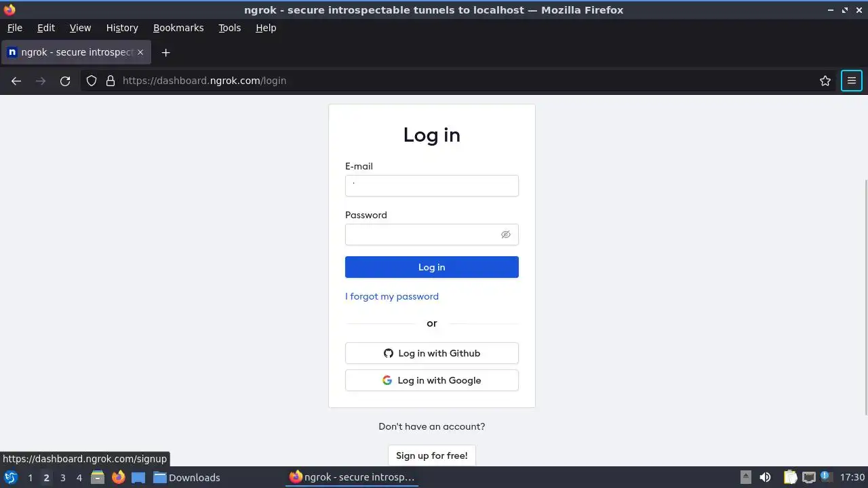The image size is (868, 488).
Task: Open the Help menu
Action: [x=266, y=28]
